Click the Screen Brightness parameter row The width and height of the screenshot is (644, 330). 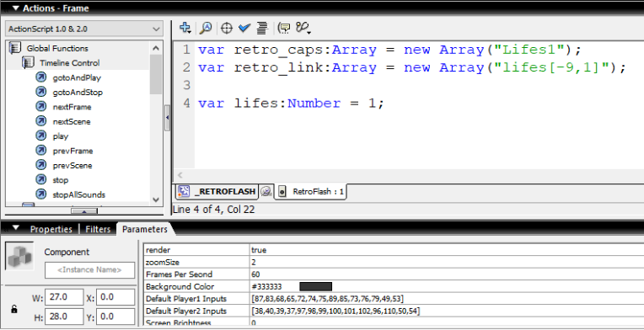394,322
